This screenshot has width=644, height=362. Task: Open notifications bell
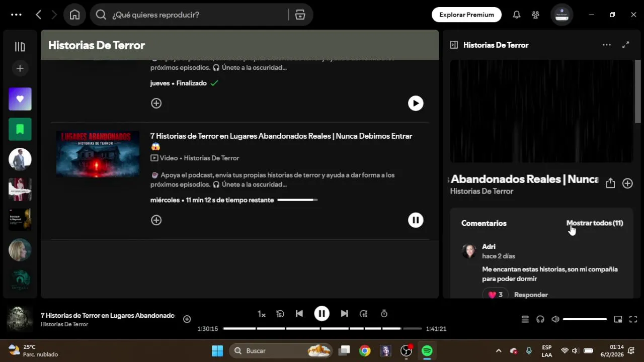click(x=517, y=15)
